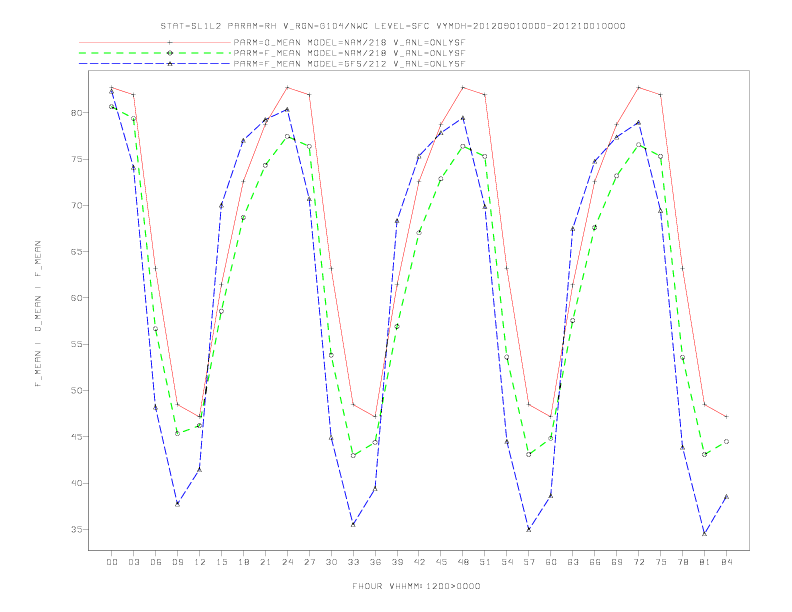Click the x-axis tick label 54
The width and height of the screenshot is (792, 612).
click(507, 562)
